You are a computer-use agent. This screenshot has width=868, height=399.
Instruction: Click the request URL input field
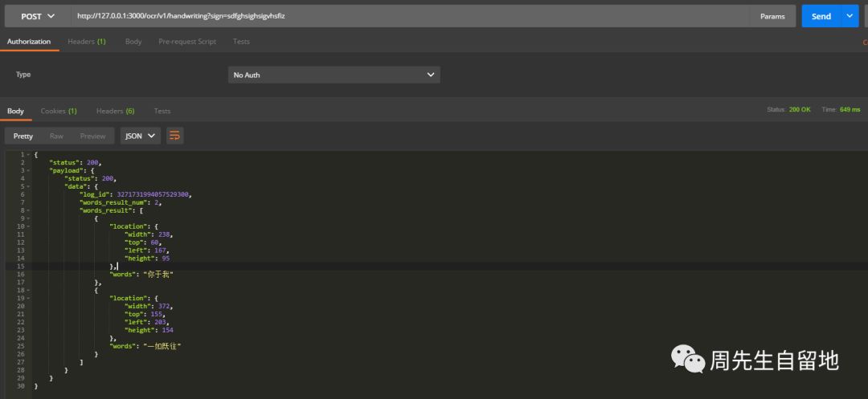click(x=410, y=17)
